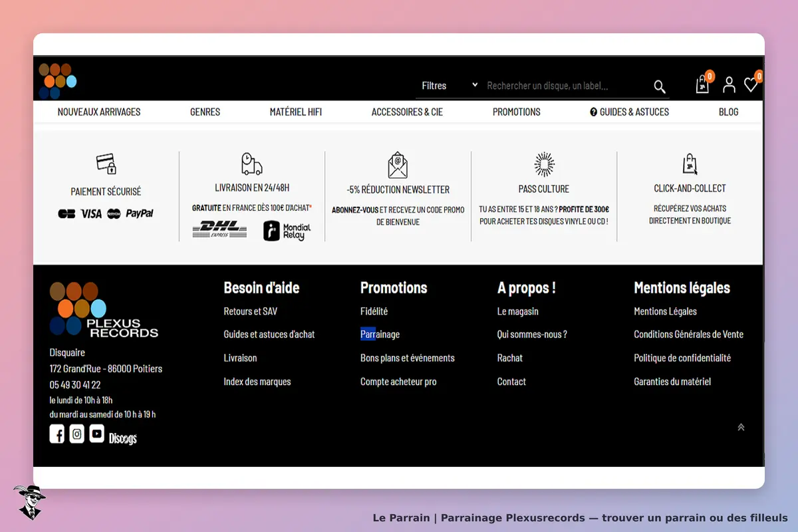This screenshot has height=532, width=798.
Task: Click the newsletter envelope icon
Action: click(x=398, y=165)
